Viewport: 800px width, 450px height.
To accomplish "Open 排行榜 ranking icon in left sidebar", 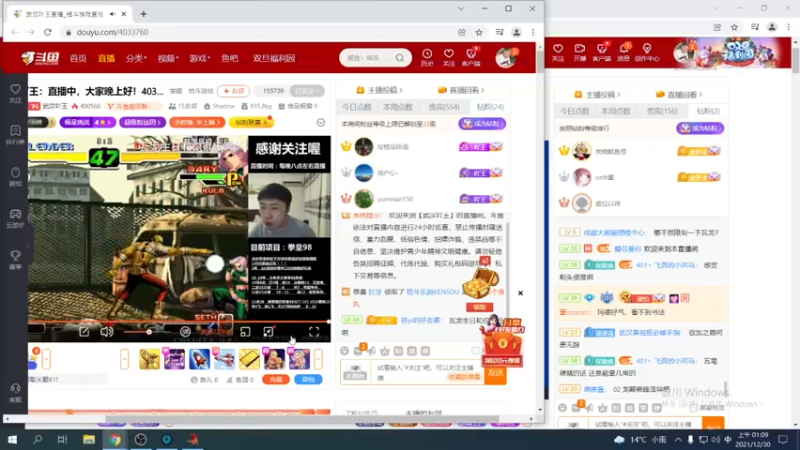I will click(15, 135).
